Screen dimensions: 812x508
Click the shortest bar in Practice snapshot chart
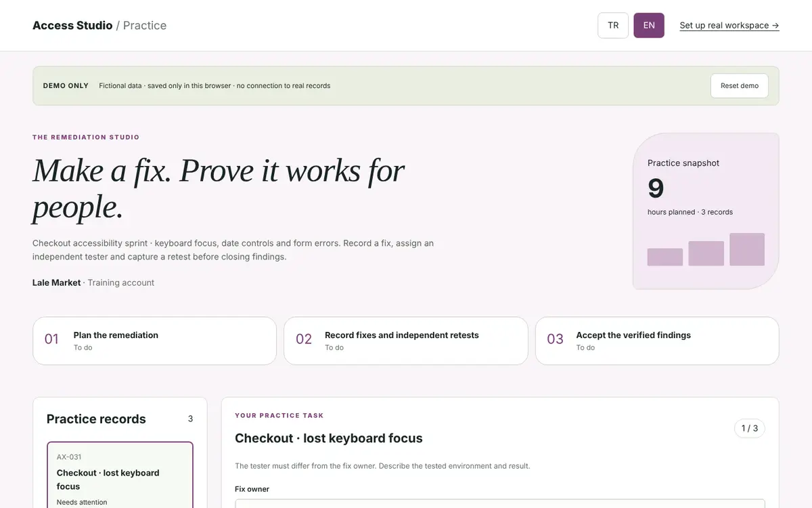click(x=665, y=257)
